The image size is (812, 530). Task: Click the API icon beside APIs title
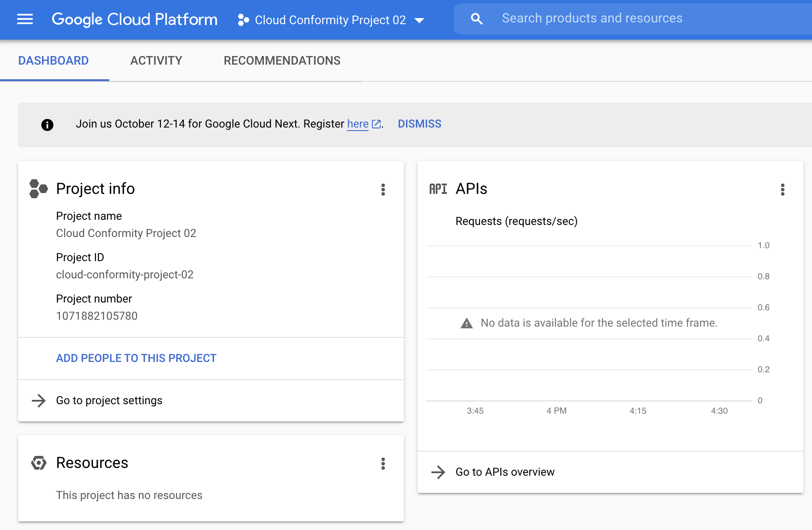pyautogui.click(x=438, y=189)
